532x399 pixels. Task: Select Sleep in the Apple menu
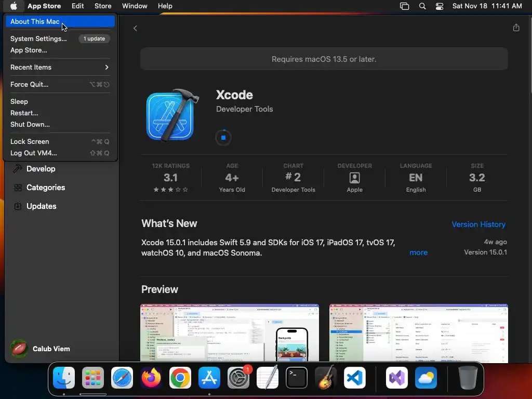(60, 101)
